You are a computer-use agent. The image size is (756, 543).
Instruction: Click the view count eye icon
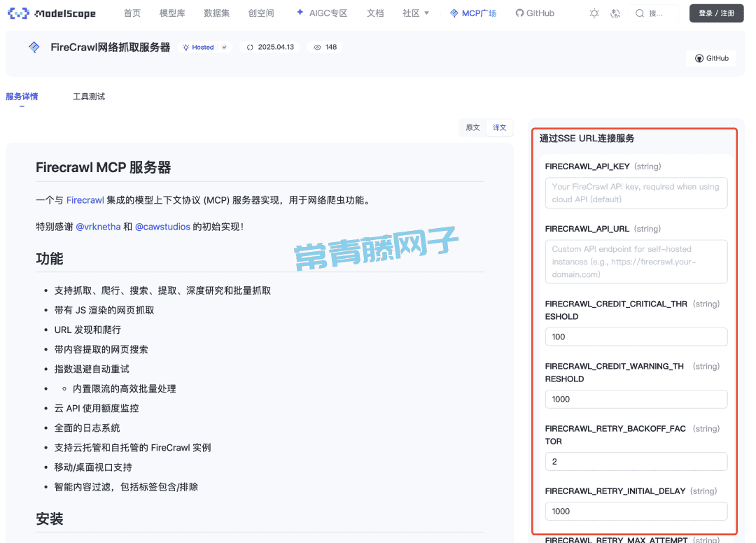tap(317, 47)
